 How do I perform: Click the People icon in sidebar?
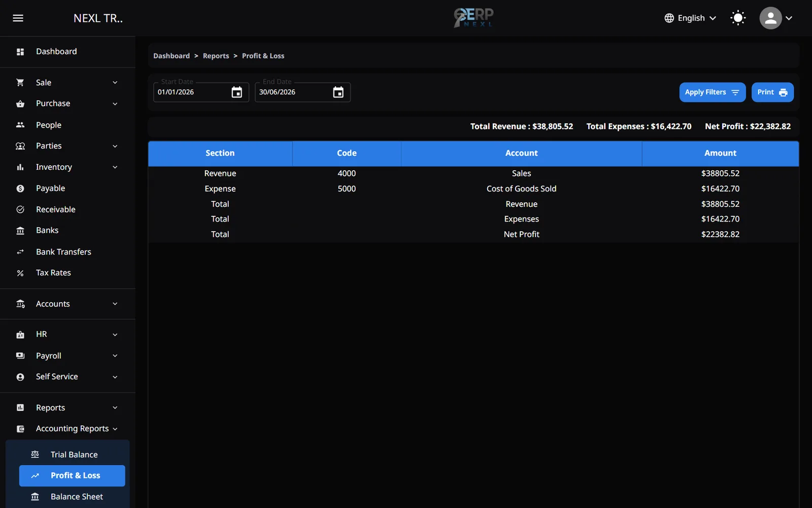pos(20,125)
